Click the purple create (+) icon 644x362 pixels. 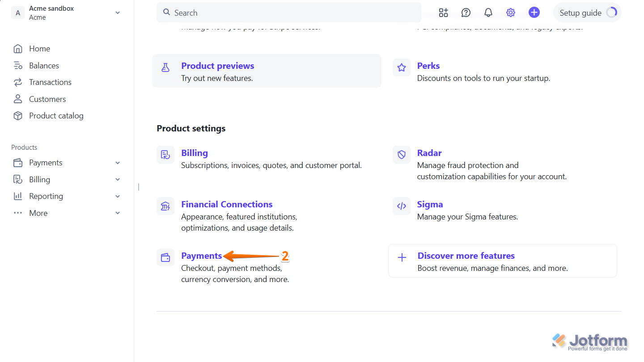[x=534, y=13]
